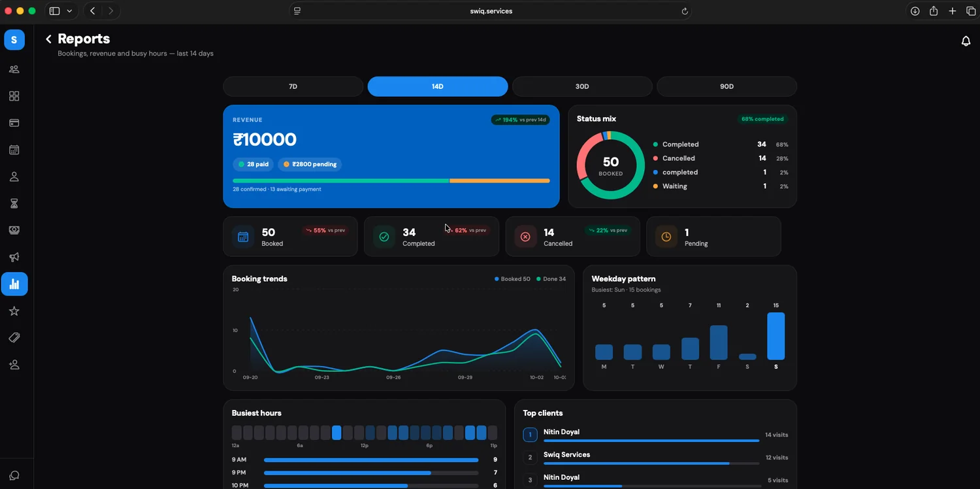Click the calendar icon on the Booked card
Screen dimensions: 980x489
(x=243, y=237)
